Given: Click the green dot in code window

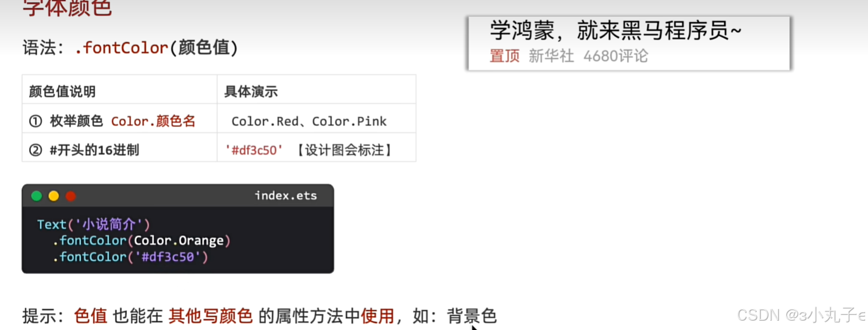Looking at the screenshot, I should click(37, 196).
